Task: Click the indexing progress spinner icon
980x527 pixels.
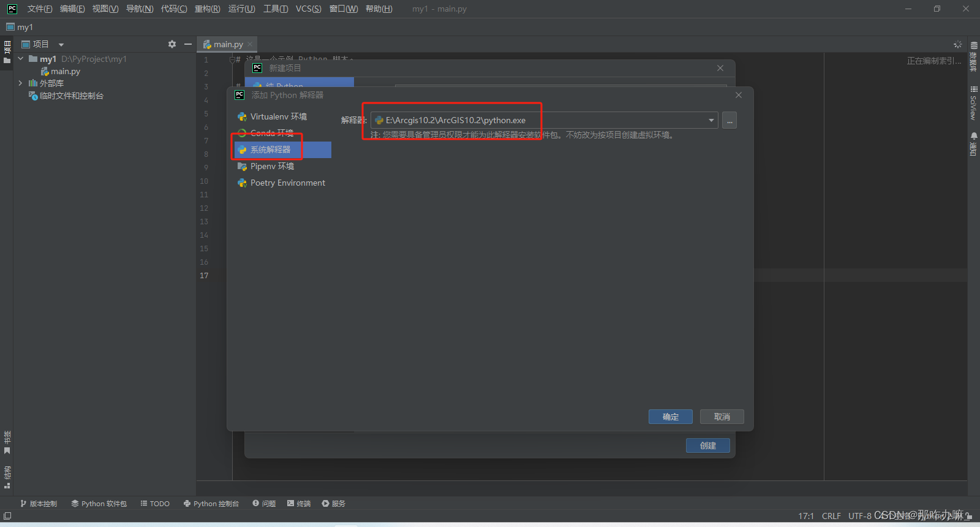Action: point(958,44)
